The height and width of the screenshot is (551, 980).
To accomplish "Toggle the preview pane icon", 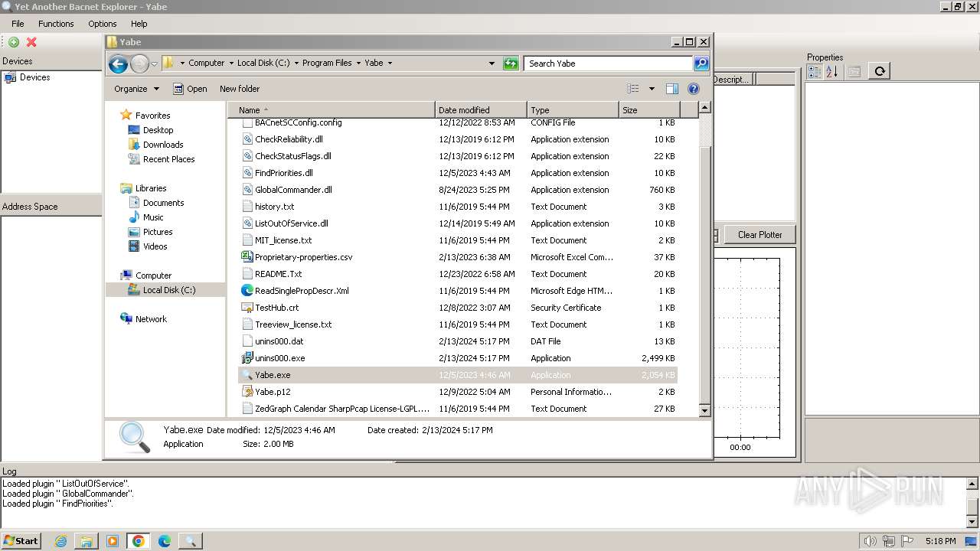I will [671, 89].
